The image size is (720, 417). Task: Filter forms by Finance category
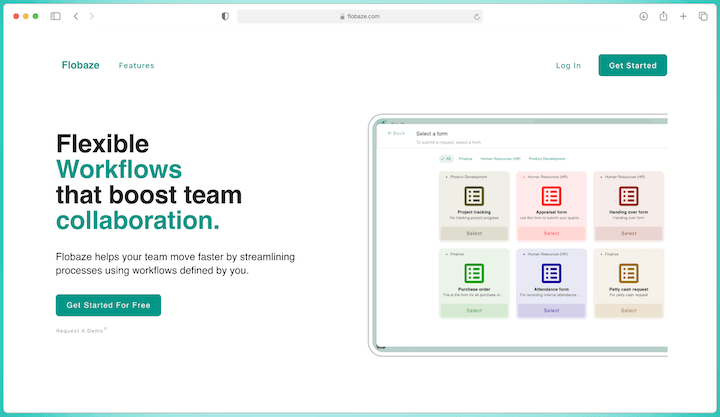pos(465,158)
